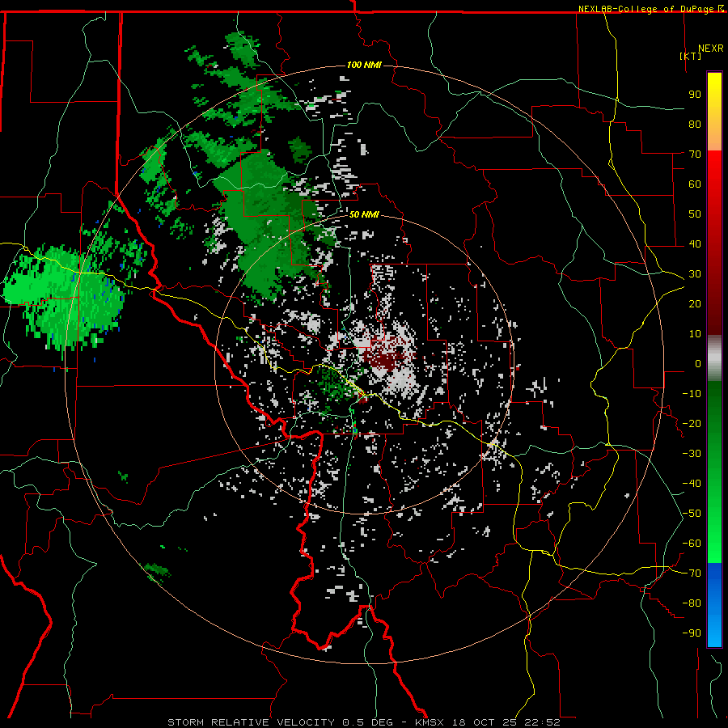Click the bright green velocity blob at west edge
The height and width of the screenshot is (728, 728).
click(x=62, y=297)
